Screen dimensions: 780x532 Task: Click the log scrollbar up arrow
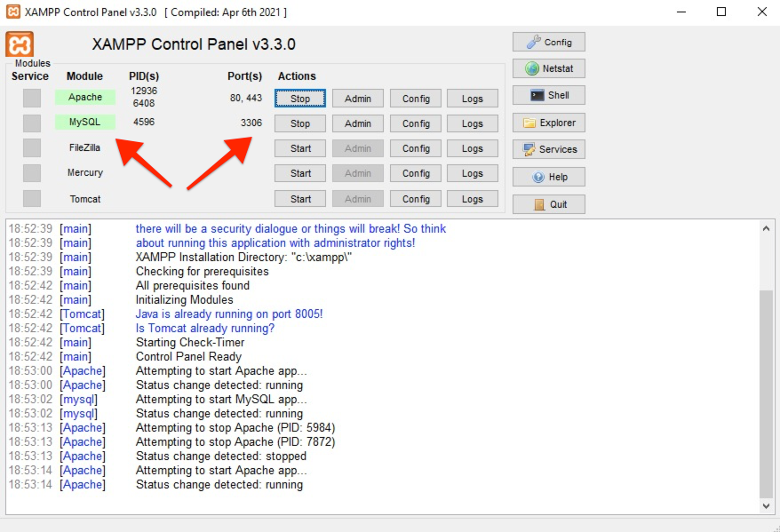coord(766,228)
